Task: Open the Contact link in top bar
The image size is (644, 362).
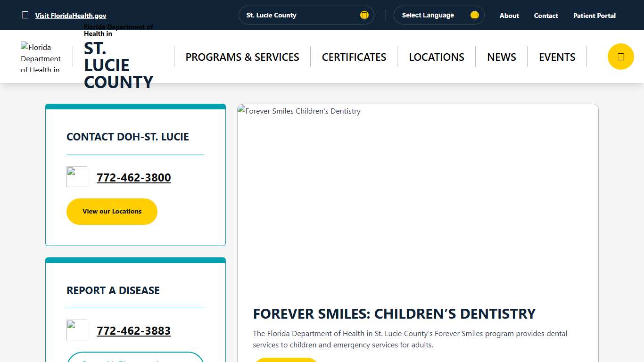Action: 546,16
